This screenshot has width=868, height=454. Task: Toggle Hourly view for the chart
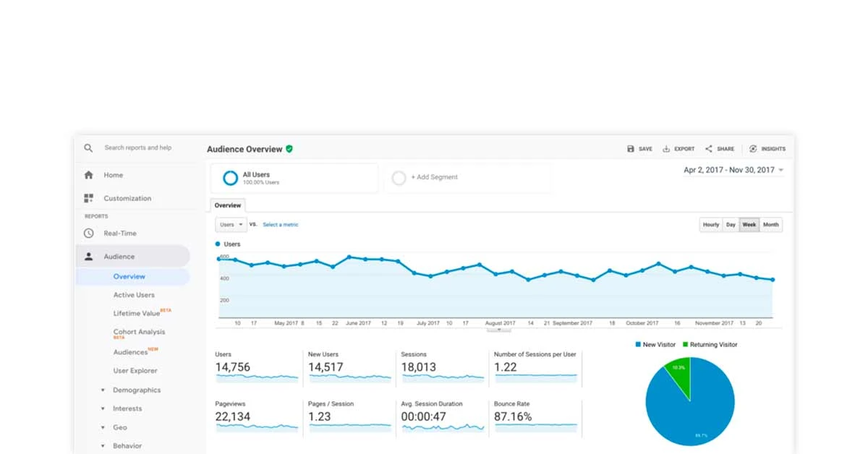tap(710, 225)
